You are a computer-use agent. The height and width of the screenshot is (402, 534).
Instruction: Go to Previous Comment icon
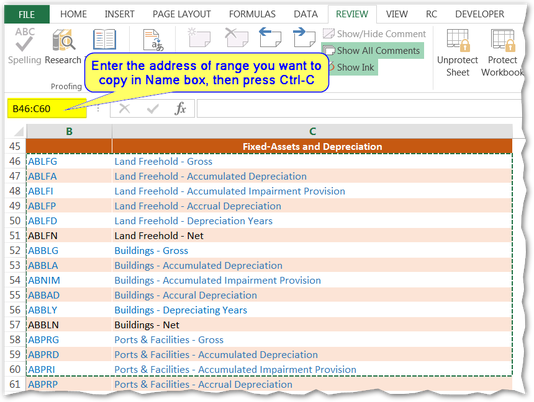click(x=270, y=37)
